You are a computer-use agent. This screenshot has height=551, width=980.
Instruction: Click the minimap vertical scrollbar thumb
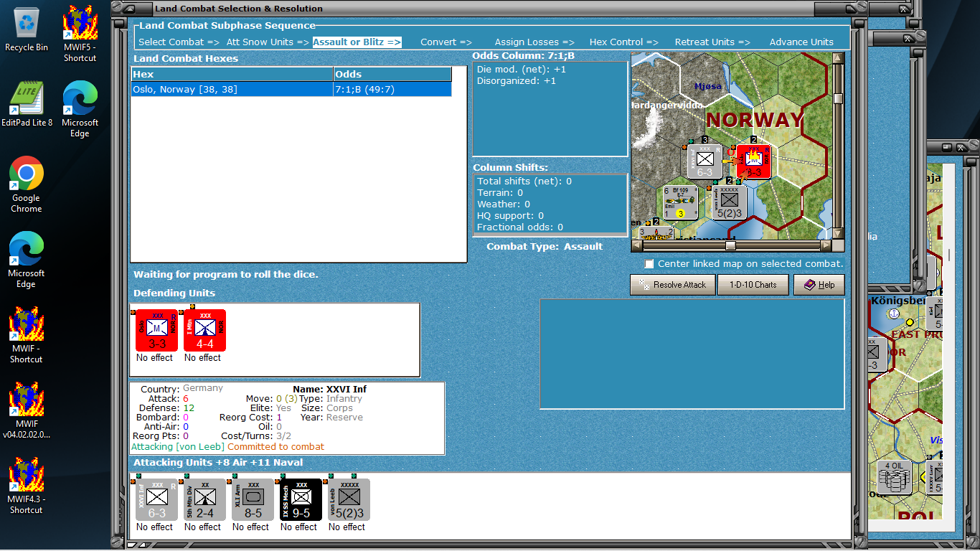tap(838, 98)
